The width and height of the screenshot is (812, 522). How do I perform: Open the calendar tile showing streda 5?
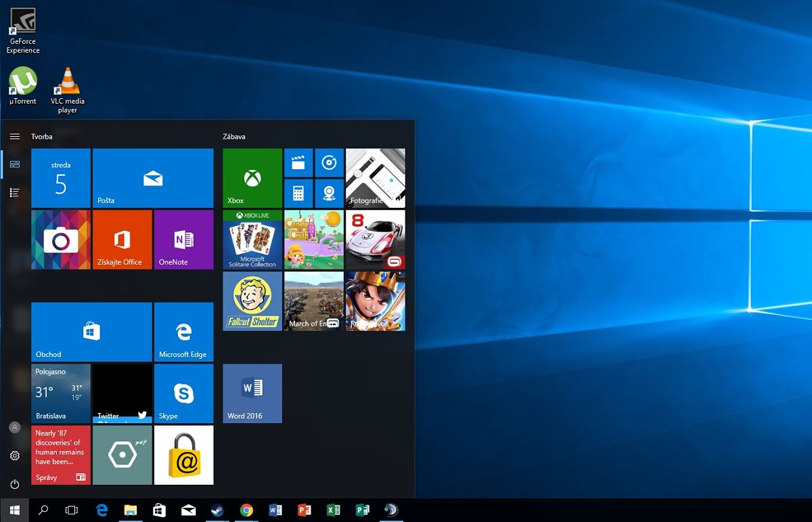coord(61,178)
